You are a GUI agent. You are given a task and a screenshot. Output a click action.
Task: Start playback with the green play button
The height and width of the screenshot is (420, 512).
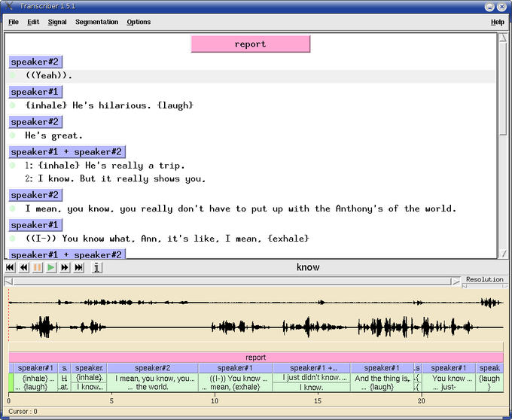tap(51, 267)
